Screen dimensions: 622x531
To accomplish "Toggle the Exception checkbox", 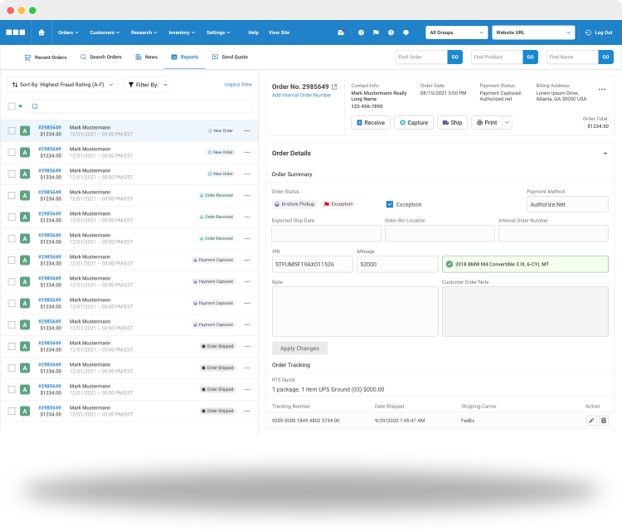I will tap(390, 204).
